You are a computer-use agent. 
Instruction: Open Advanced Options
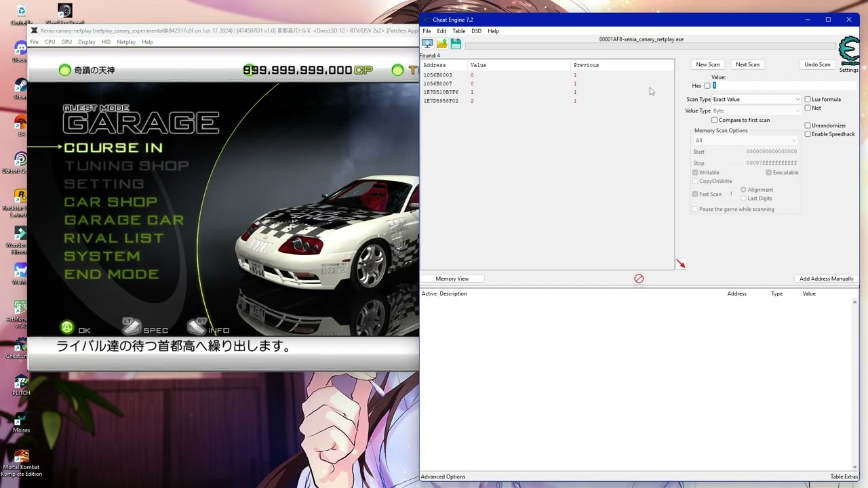[443, 476]
